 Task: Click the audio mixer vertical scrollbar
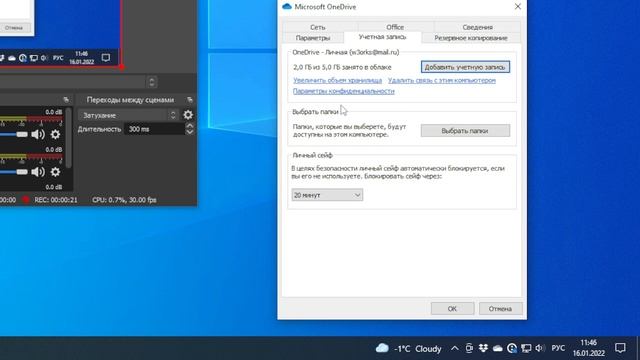[69, 139]
